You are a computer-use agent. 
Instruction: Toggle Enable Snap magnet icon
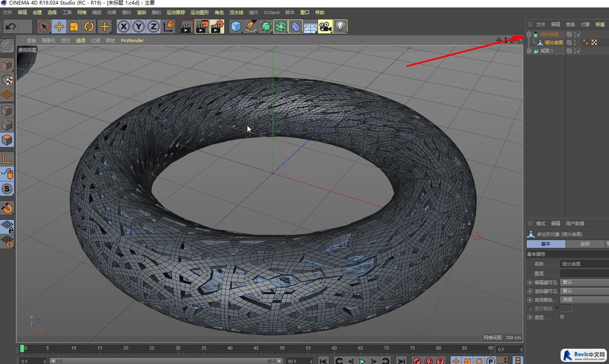7,208
